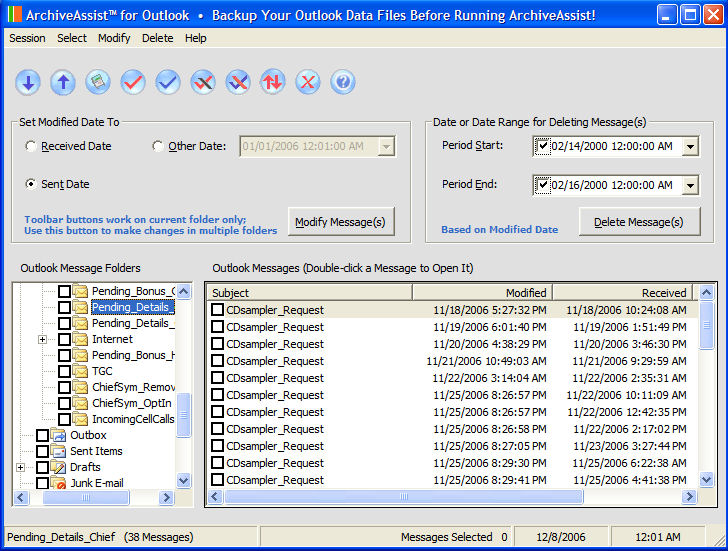Click the ArchiveAssist title bar app icon
The image size is (728, 551).
point(14,15)
